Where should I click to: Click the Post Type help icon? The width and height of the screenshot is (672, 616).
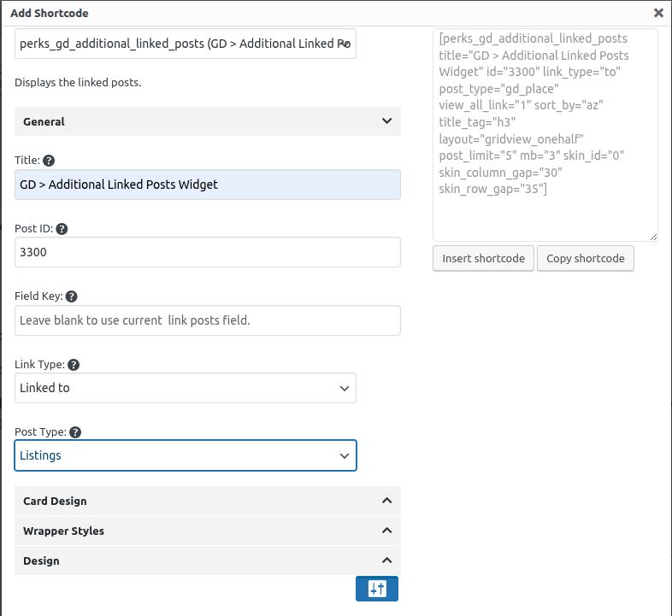pos(75,432)
